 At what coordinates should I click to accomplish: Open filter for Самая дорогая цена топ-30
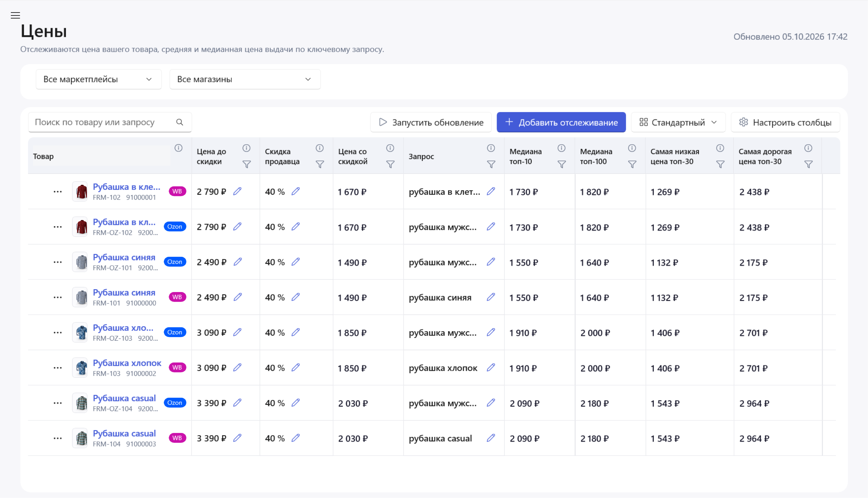click(x=808, y=164)
